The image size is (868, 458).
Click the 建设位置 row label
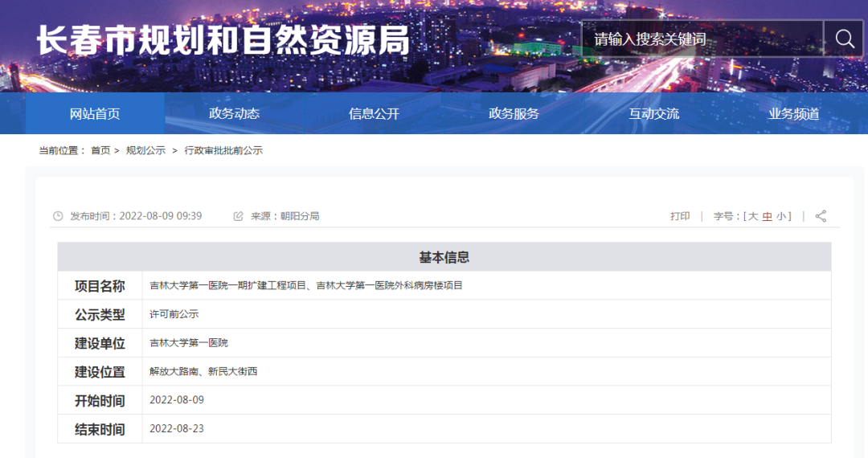click(100, 372)
